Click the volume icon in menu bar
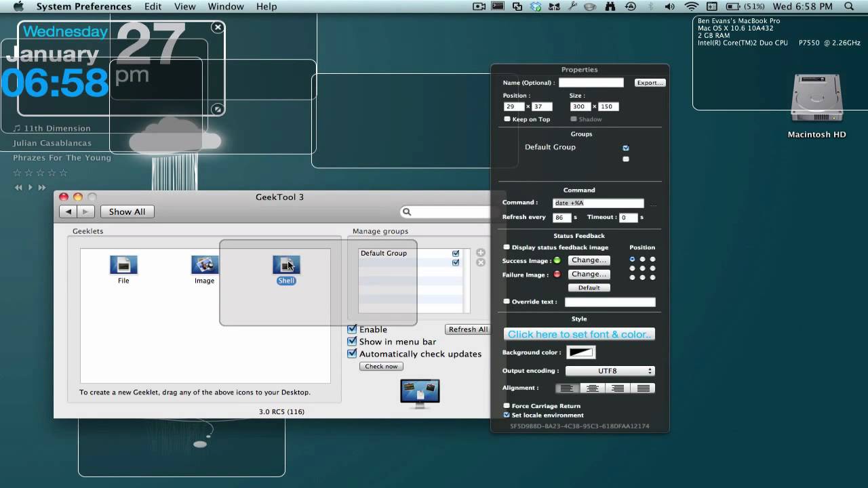The image size is (868, 488). (x=670, y=6)
